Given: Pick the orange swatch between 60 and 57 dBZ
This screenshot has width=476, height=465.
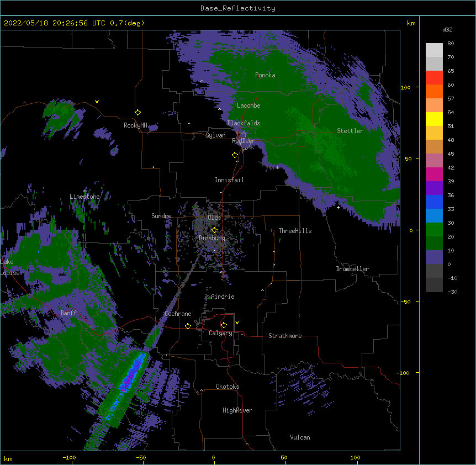Looking at the screenshot, I should [x=434, y=91].
